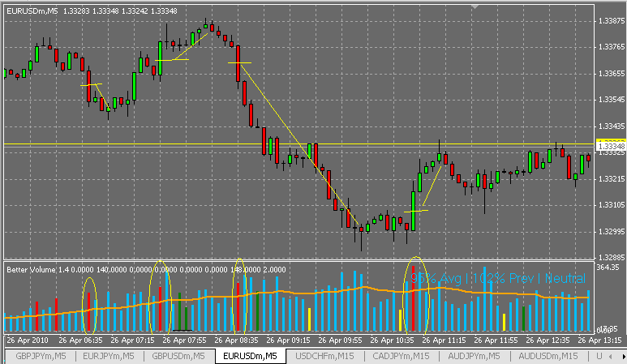Screen dimensions: 627x364
Task: Open the EURJPYm,M5 chart tab
Action: tap(109, 356)
